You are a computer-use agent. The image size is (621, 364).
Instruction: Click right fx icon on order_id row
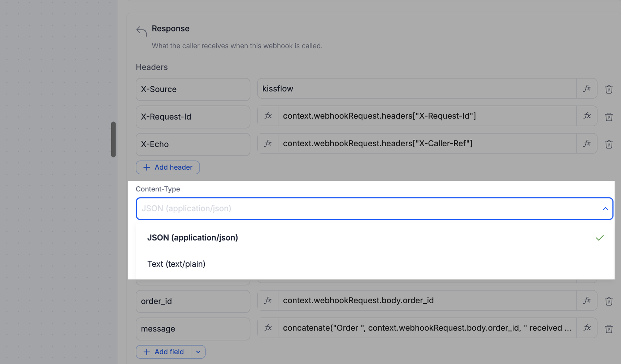point(587,300)
